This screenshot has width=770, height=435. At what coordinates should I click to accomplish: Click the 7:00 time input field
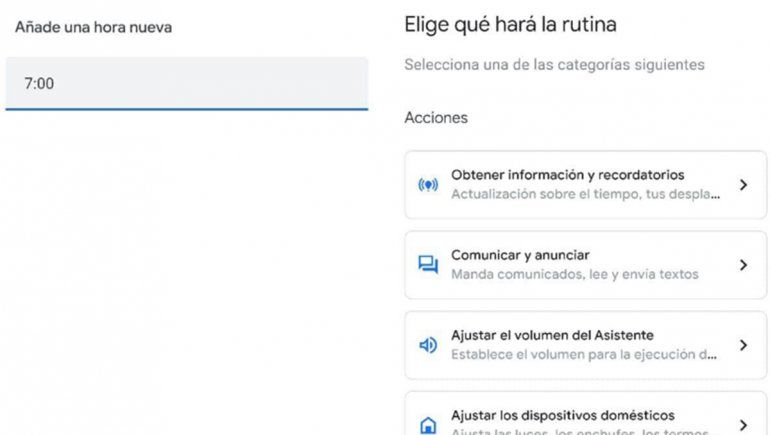coord(186,84)
